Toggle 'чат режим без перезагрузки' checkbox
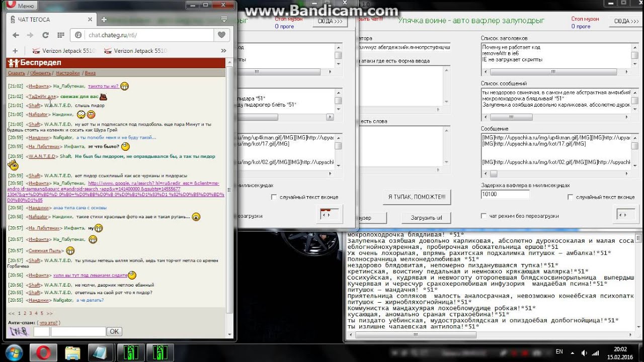Screen dimensions: 644x362 pyautogui.click(x=484, y=216)
